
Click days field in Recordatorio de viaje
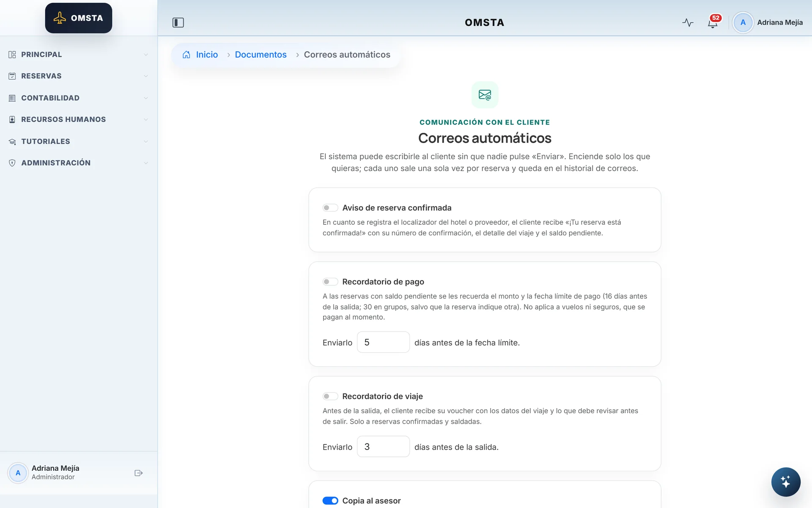click(x=383, y=447)
